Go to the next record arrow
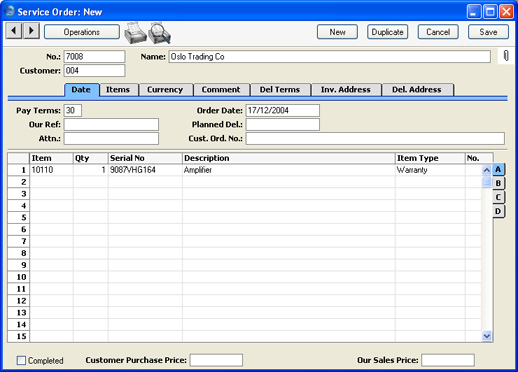The width and height of the screenshot is (518, 372). coord(31,31)
